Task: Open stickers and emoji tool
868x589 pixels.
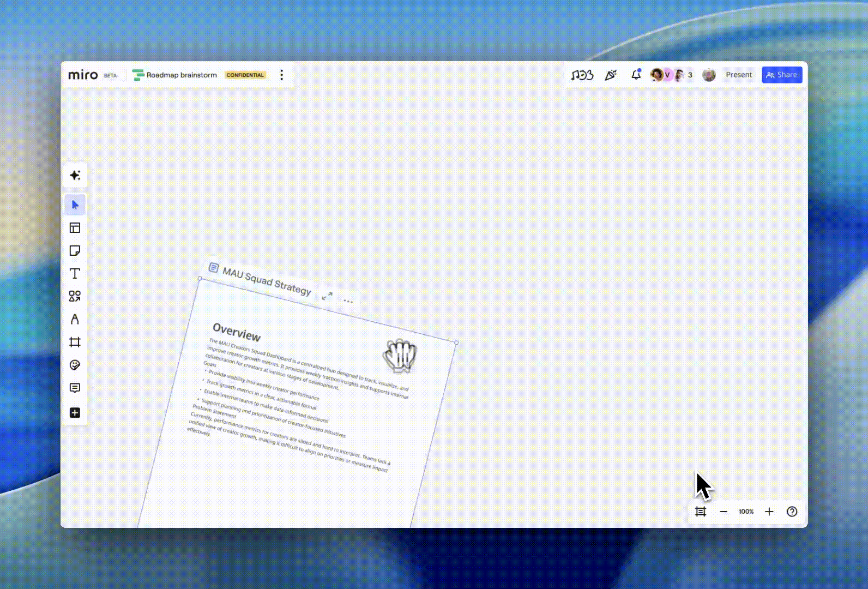Action: [75, 365]
